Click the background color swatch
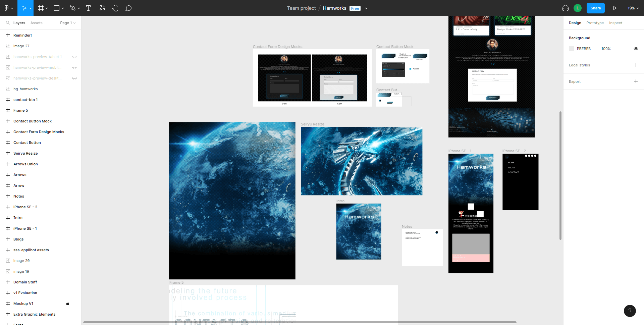The width and height of the screenshot is (644, 325). pyautogui.click(x=572, y=49)
